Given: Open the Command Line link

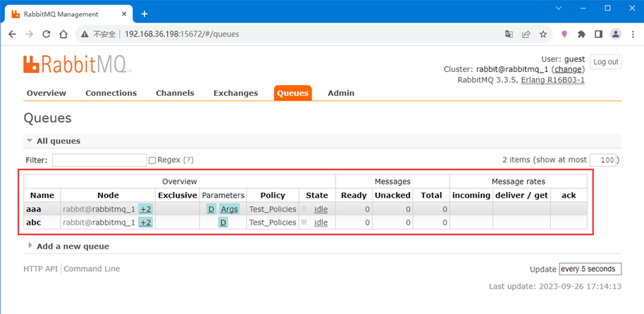Looking at the screenshot, I should tap(92, 269).
